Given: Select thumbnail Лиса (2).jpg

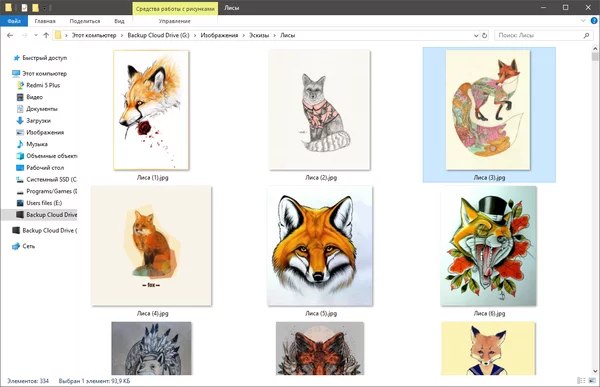Looking at the screenshot, I should tap(320, 110).
